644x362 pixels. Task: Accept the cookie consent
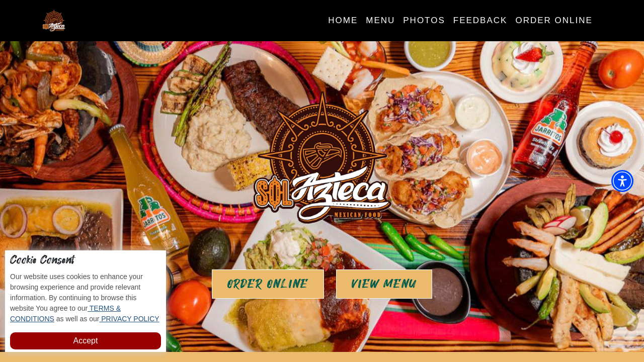(86, 341)
